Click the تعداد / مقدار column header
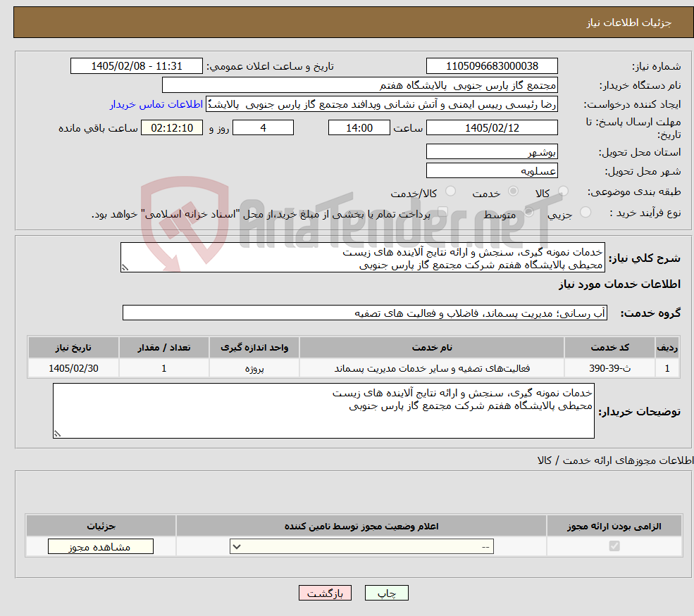This screenshot has width=694, height=616. pos(163,348)
